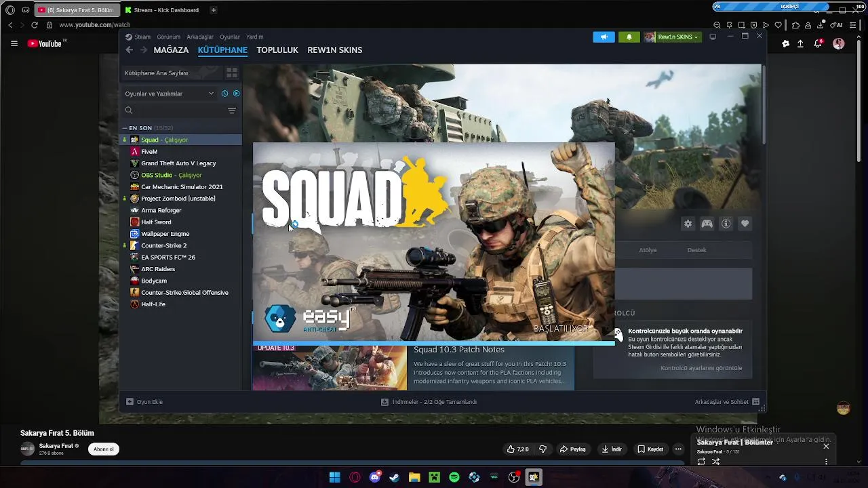This screenshot has height=488, width=868.
Task: Go to MAĞAZA tab
Action: (171, 50)
